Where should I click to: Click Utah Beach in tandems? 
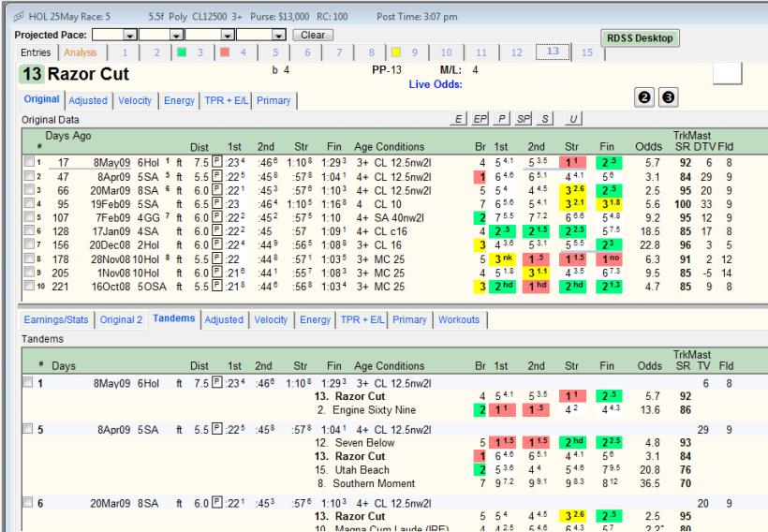pyautogui.click(x=362, y=470)
